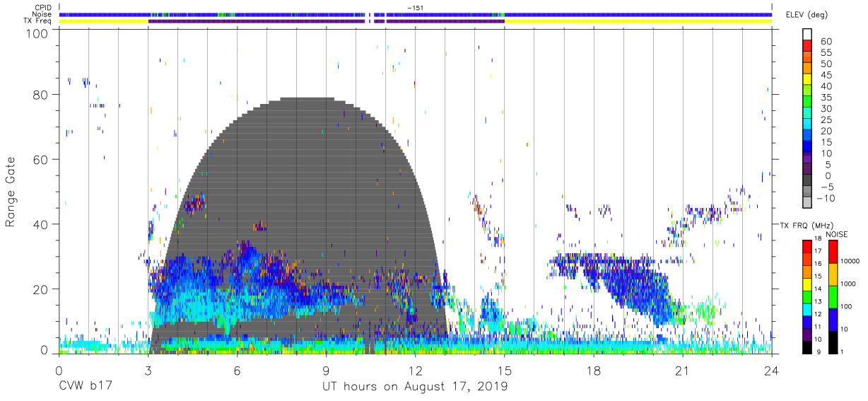Viewport: 868px width, 401px height.
Task: Click the 10000 tick on noise colorbar
Action: pyautogui.click(x=851, y=262)
